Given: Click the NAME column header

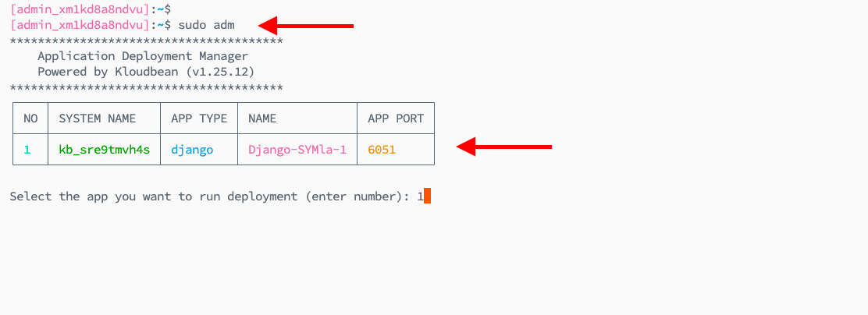Looking at the screenshot, I should click(x=262, y=119).
